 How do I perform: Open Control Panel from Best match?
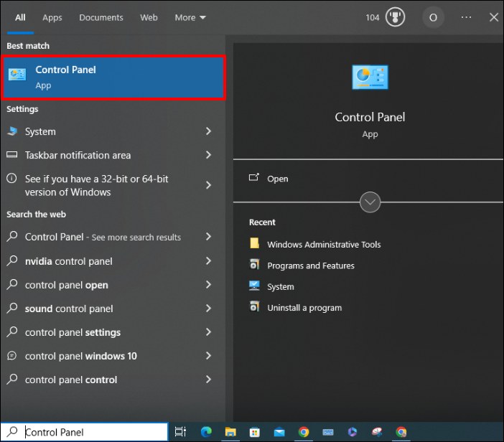[x=113, y=77]
